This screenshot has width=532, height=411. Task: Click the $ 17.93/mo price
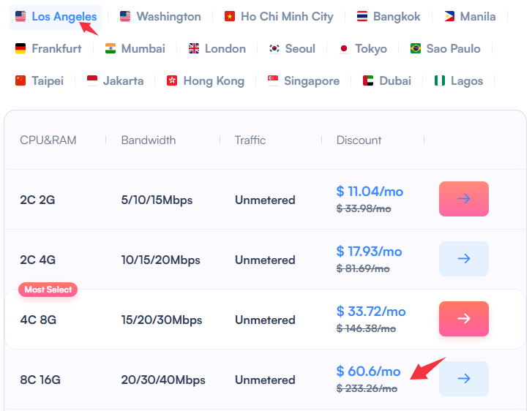click(369, 252)
